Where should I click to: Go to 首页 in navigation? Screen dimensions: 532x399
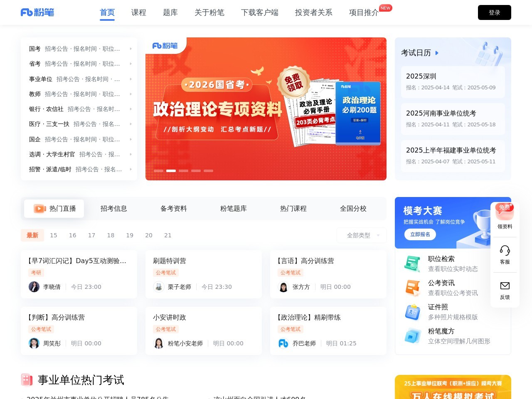[x=107, y=12]
